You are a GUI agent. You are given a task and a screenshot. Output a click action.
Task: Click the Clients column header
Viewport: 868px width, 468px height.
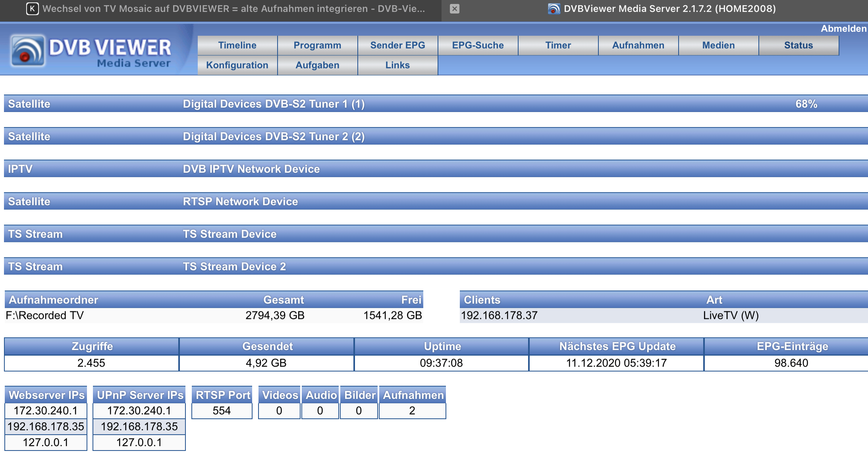pyautogui.click(x=482, y=300)
